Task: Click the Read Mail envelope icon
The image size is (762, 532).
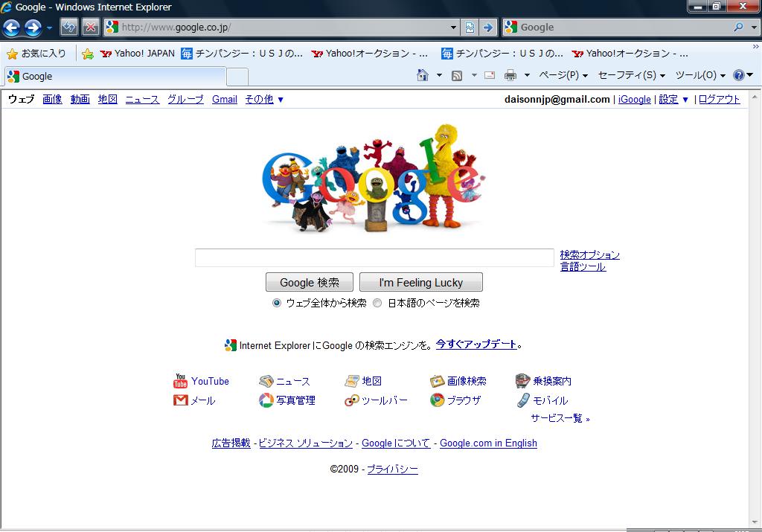Action: click(x=490, y=75)
